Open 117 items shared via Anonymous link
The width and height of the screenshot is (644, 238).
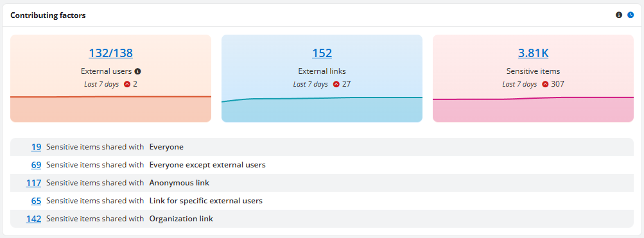[x=33, y=183]
